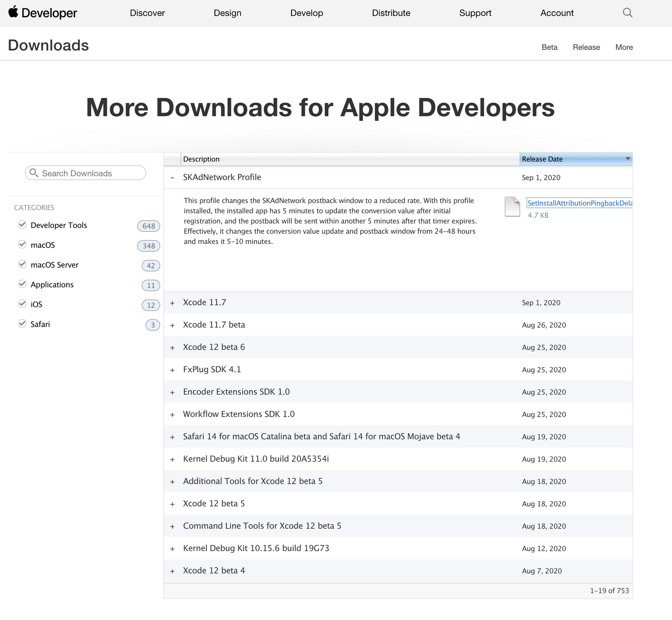Collapse the SKAdNetwork Profile row
672x620 pixels.
click(x=172, y=177)
